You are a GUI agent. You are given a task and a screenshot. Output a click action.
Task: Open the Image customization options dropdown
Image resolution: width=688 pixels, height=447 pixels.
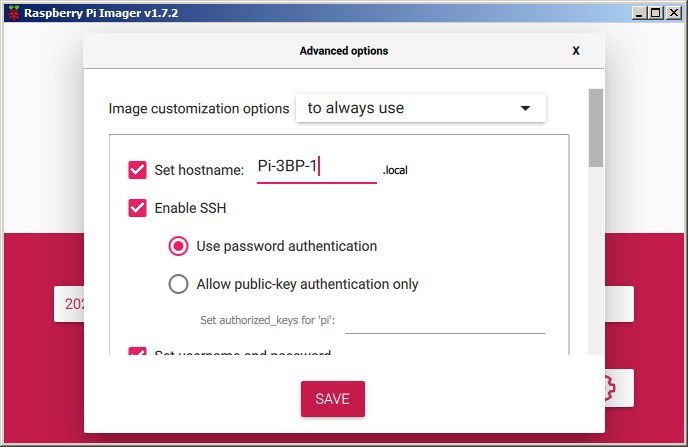tap(420, 108)
